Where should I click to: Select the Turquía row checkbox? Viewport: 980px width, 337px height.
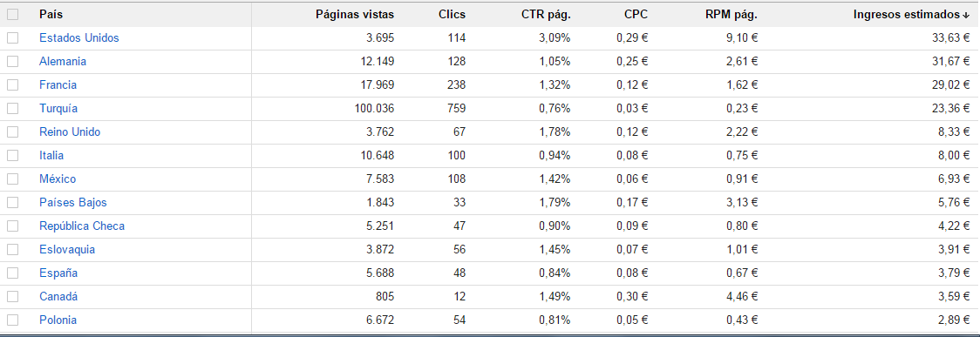[12, 109]
